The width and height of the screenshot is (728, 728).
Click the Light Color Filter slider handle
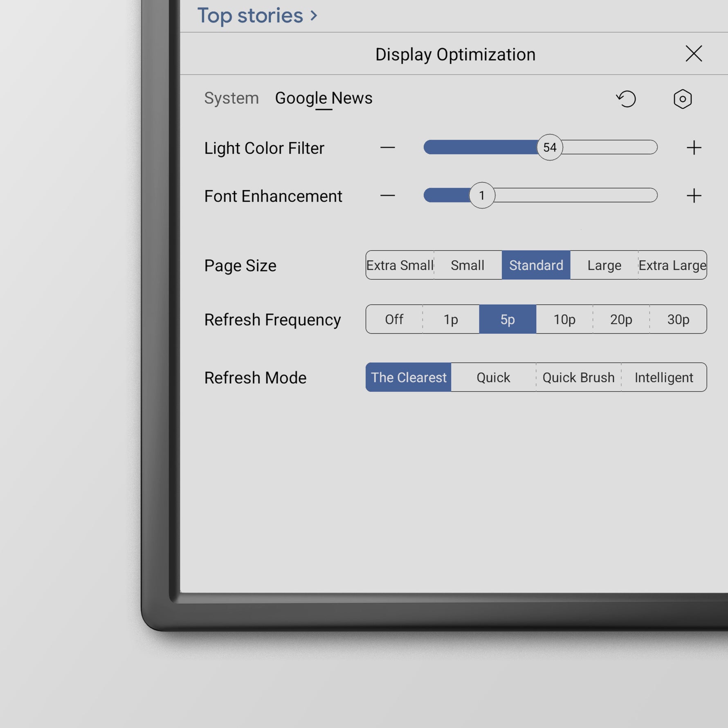[550, 148]
